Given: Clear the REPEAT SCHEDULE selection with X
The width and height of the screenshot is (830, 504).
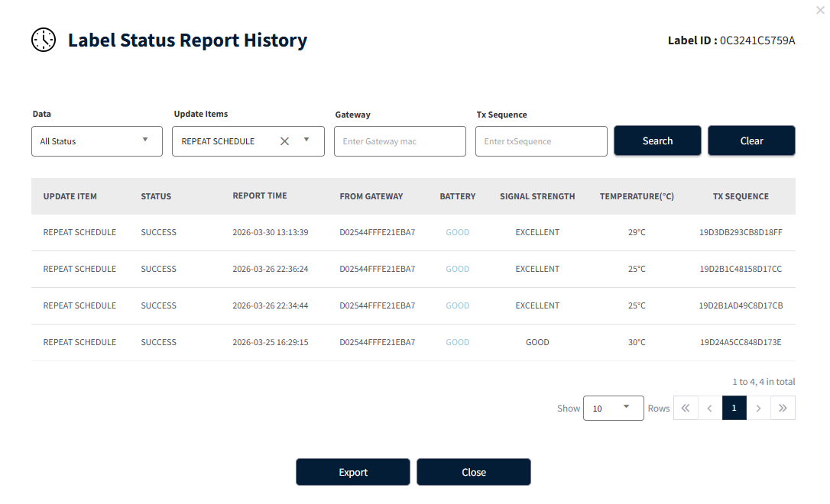Looking at the screenshot, I should pos(285,141).
